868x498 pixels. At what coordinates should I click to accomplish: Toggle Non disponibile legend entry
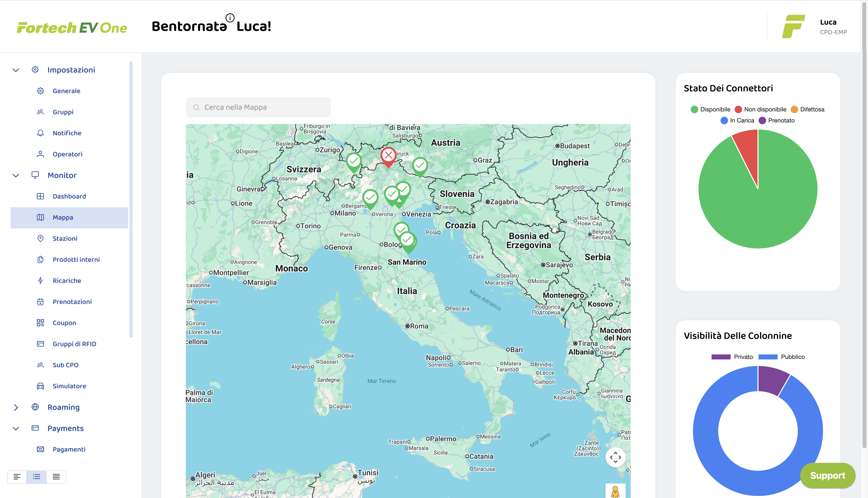[x=760, y=109]
